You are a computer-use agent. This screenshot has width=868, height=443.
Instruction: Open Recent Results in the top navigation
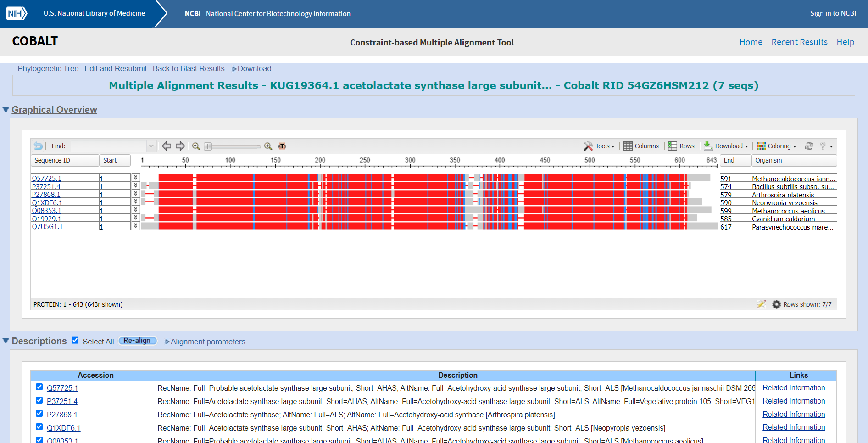(x=799, y=42)
